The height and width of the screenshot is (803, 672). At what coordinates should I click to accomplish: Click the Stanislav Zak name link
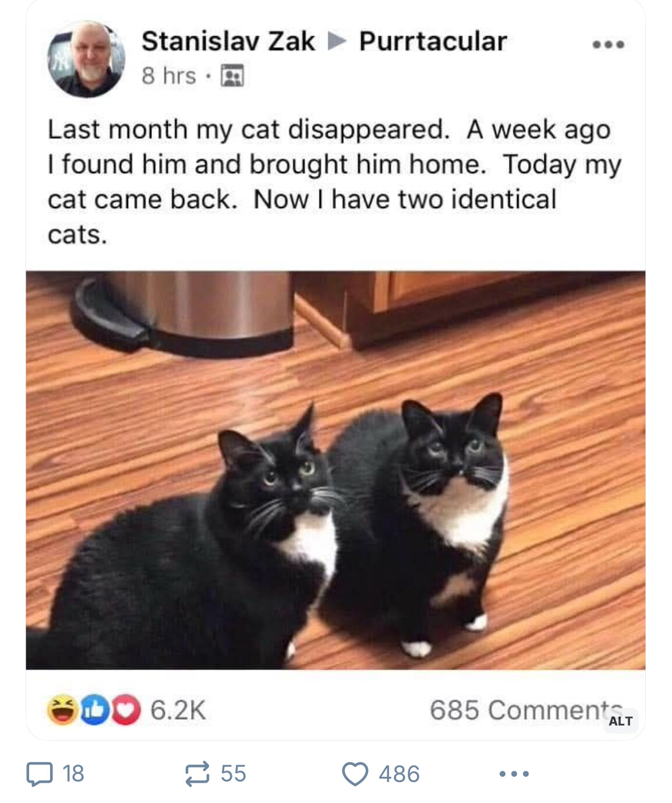pyautogui.click(x=228, y=41)
